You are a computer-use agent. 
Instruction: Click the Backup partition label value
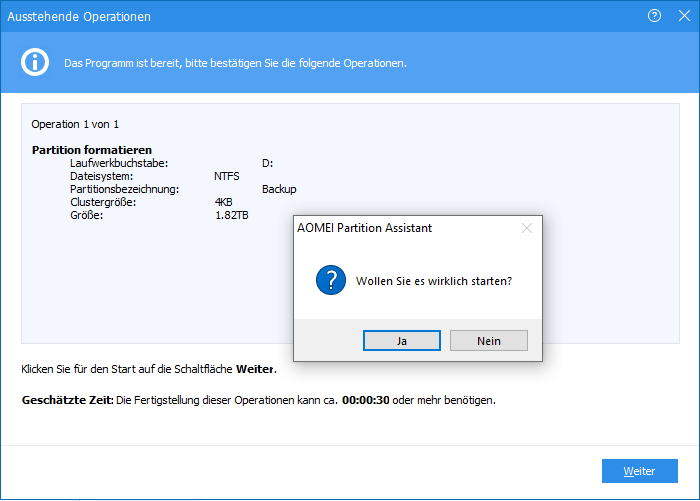coord(279,189)
